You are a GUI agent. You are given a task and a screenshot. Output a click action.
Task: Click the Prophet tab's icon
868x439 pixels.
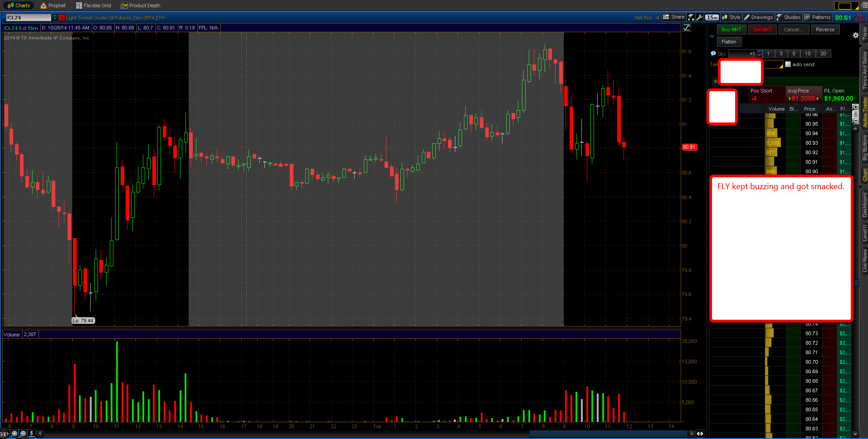(x=44, y=5)
